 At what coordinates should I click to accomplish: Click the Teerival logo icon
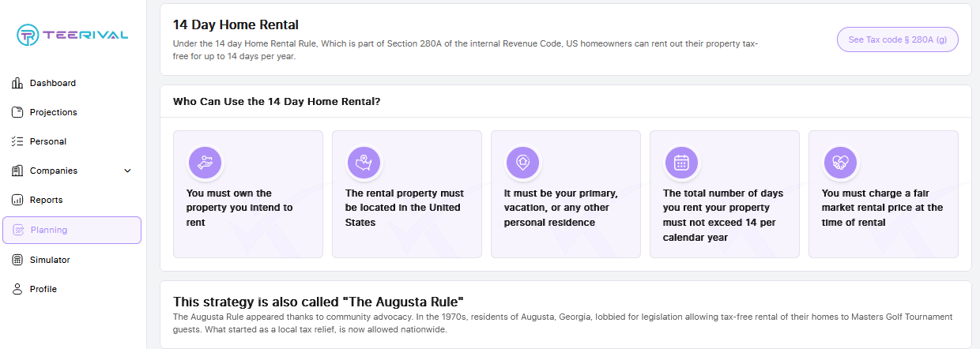pyautogui.click(x=28, y=35)
